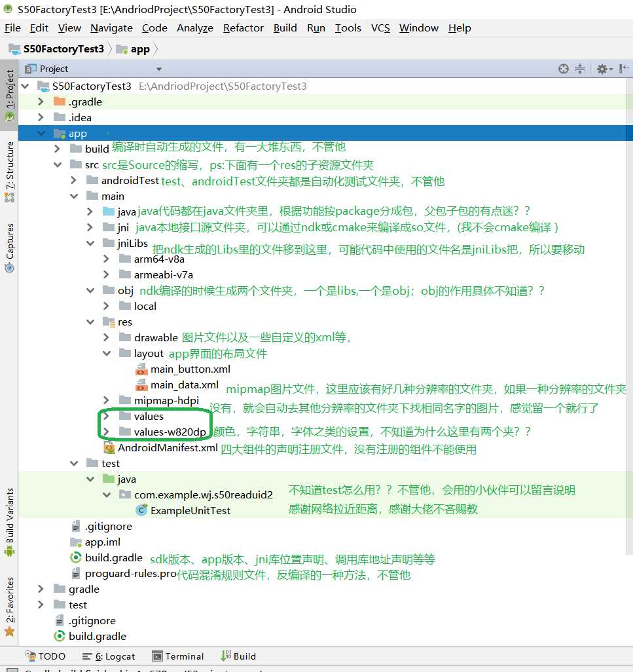The width and height of the screenshot is (633, 672).
Task: Open the Analyze menu
Action: pos(195,28)
